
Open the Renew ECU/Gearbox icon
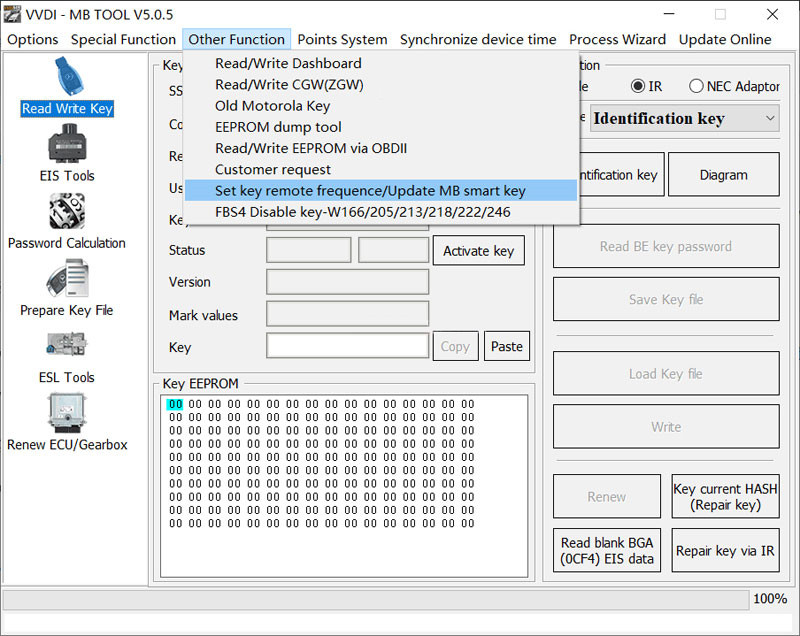67,413
